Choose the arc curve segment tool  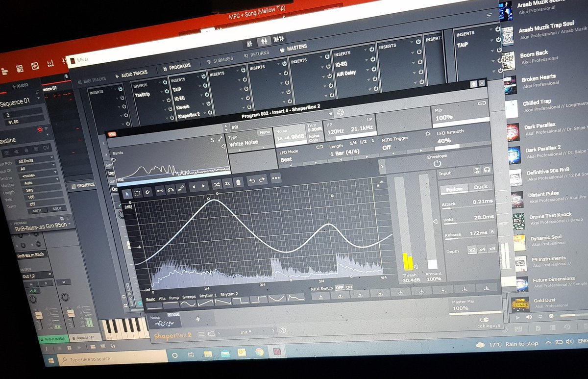[171, 189]
